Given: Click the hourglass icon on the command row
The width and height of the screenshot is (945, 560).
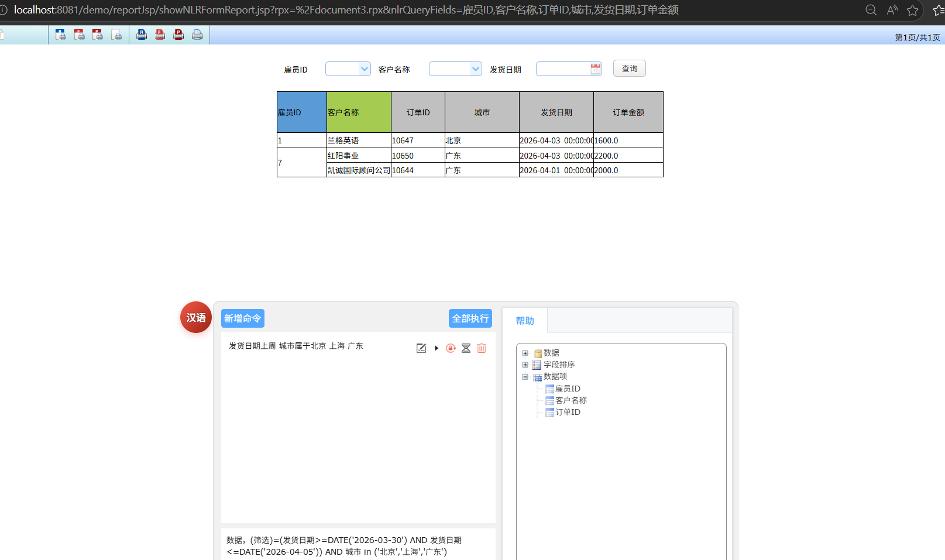Looking at the screenshot, I should [x=466, y=348].
